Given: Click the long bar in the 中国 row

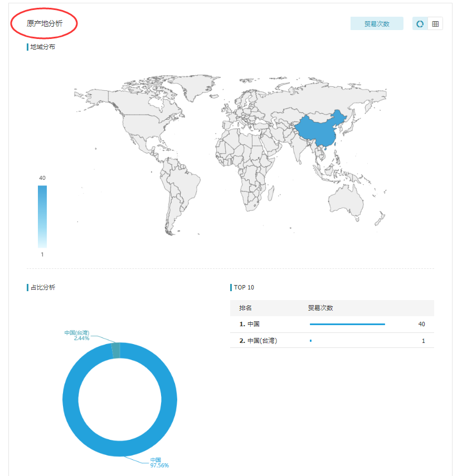Looking at the screenshot, I should pos(347,324).
